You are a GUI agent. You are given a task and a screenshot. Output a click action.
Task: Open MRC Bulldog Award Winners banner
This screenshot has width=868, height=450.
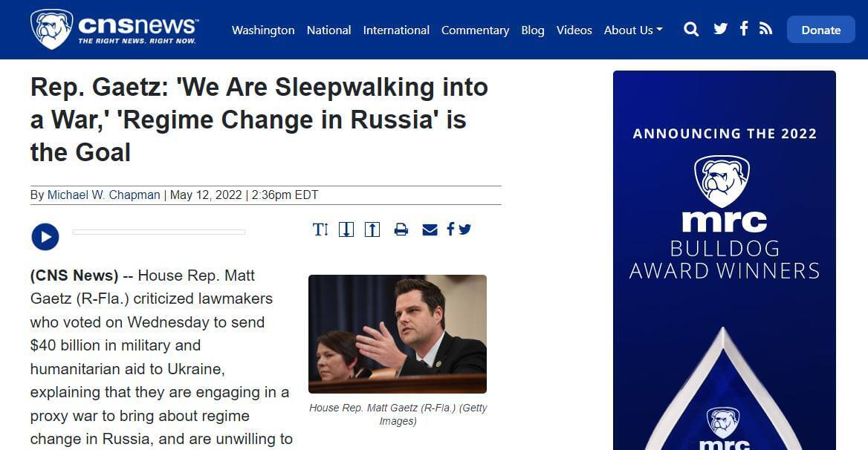click(724, 260)
